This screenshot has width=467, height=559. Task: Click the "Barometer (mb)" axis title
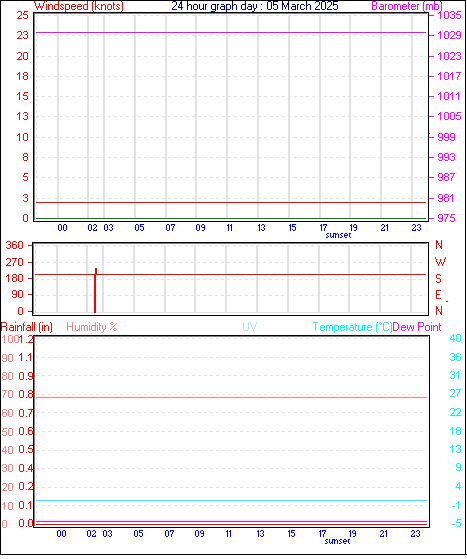407,6
